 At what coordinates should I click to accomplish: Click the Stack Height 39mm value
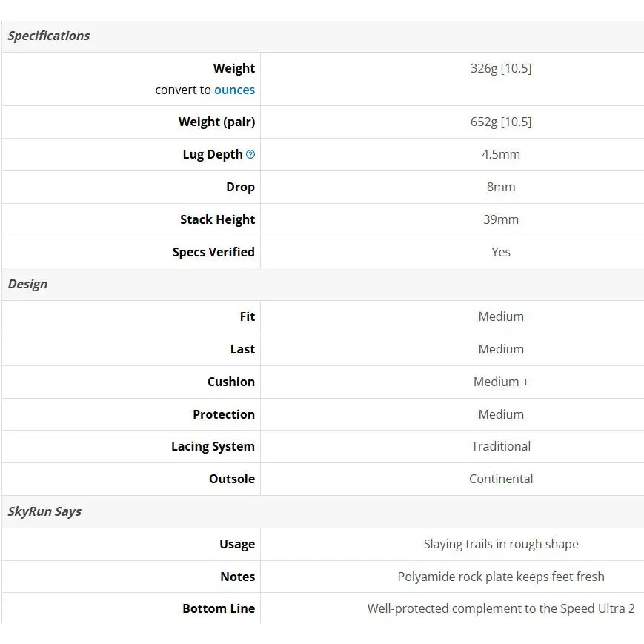(501, 219)
